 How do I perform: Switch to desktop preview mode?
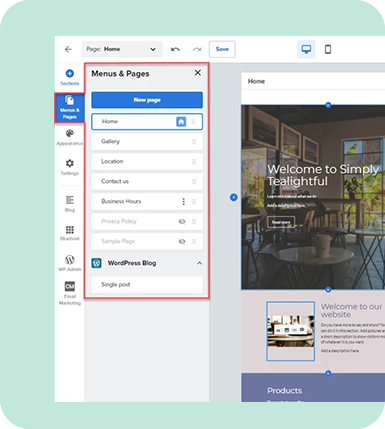click(306, 49)
